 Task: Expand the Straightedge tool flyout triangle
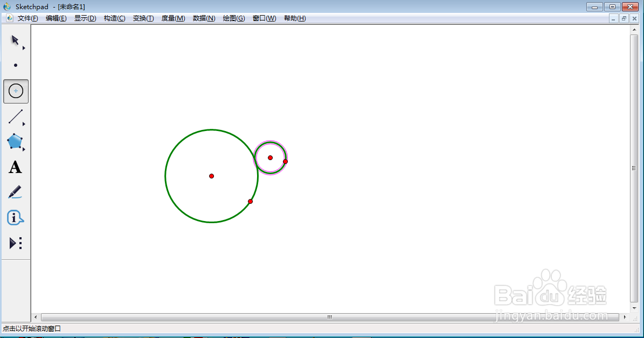[x=24, y=124]
